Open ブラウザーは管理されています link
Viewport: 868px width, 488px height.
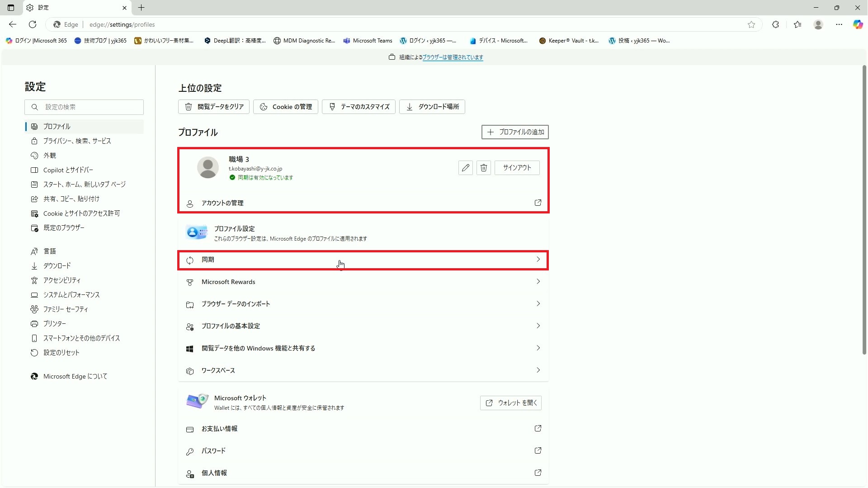[453, 57]
